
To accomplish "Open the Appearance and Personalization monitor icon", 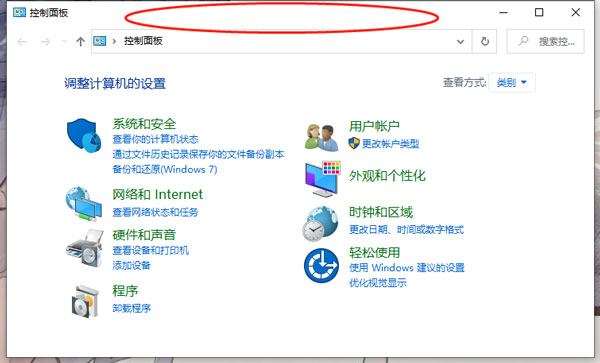I will 323,179.
